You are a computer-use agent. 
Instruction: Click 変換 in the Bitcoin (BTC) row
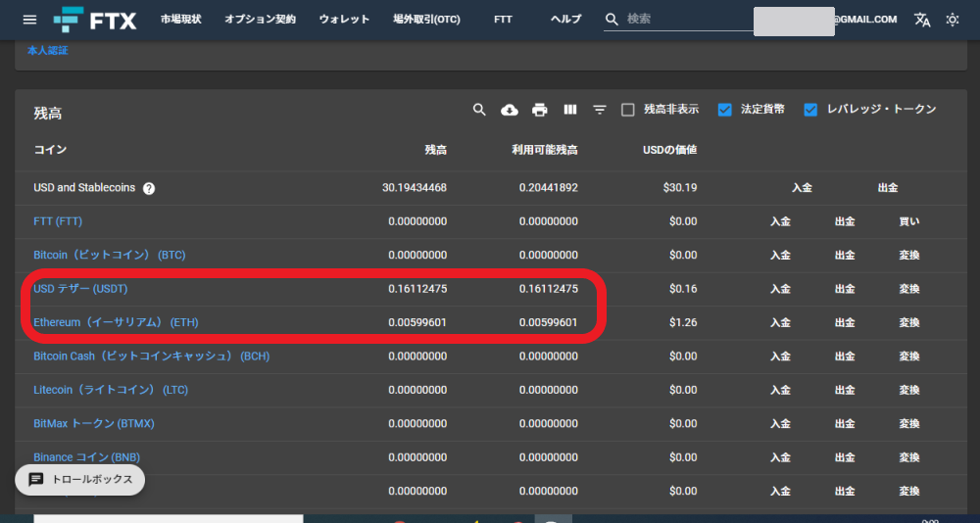pyautogui.click(x=909, y=256)
